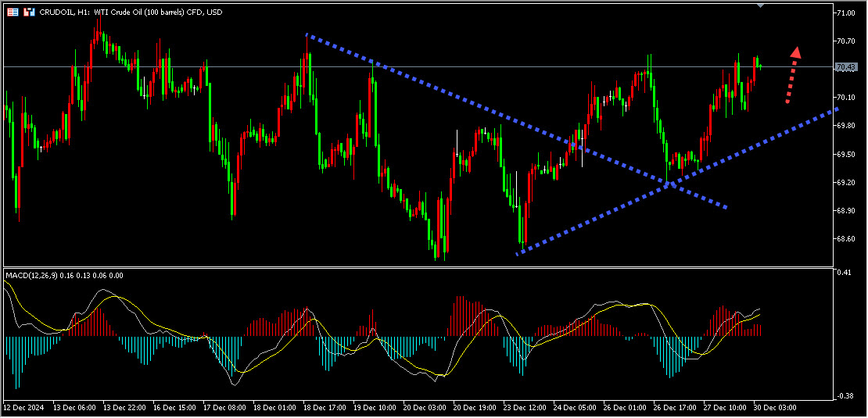This screenshot has width=868, height=418.
Task: Click the MACD scale value -0.38
Action: [x=845, y=396]
